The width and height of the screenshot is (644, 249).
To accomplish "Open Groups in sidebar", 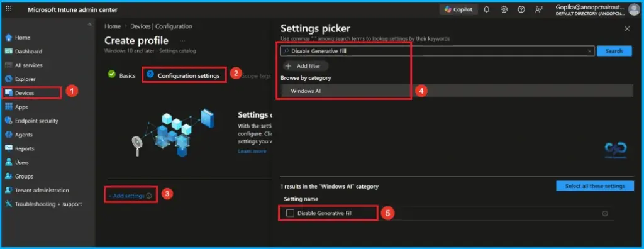I will [24, 176].
